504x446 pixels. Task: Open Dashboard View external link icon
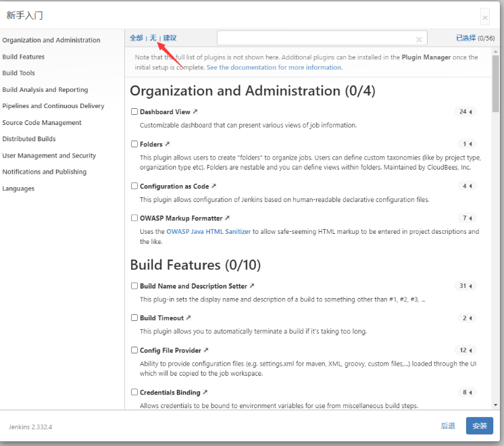[x=195, y=111]
